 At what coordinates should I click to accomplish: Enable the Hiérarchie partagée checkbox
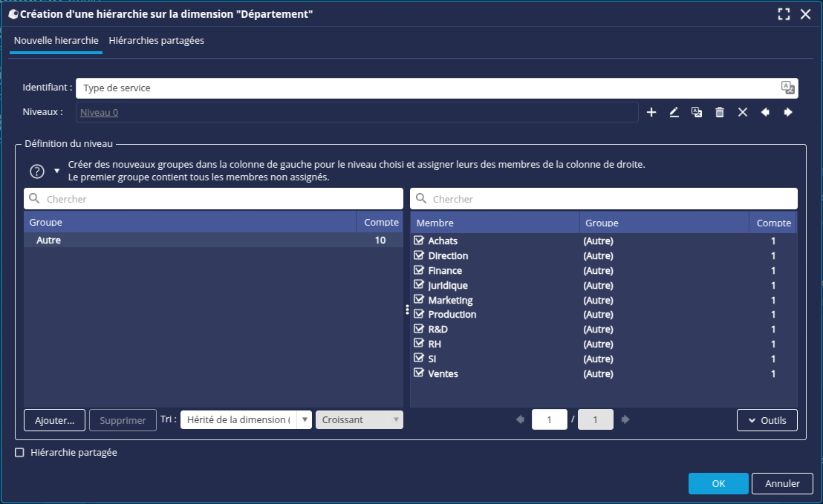(20, 453)
